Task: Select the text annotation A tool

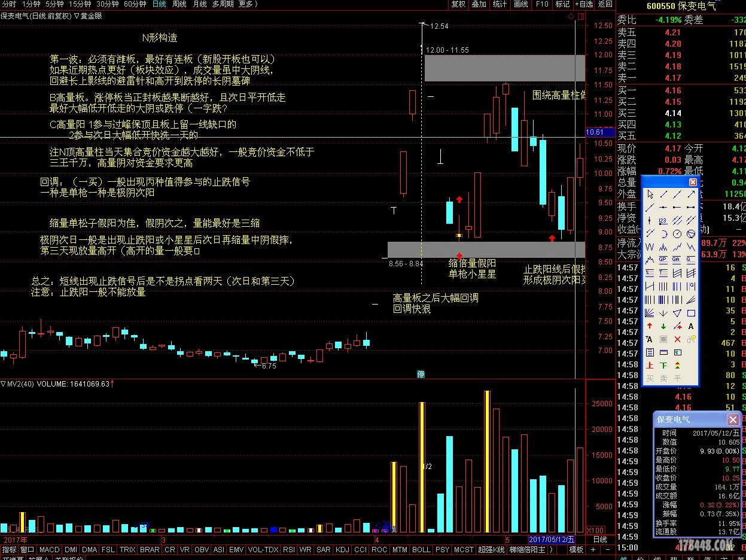Action: 691,326
